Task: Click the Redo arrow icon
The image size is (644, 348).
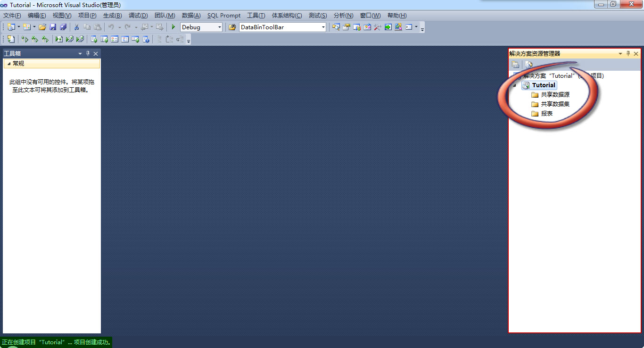Action: (127, 27)
